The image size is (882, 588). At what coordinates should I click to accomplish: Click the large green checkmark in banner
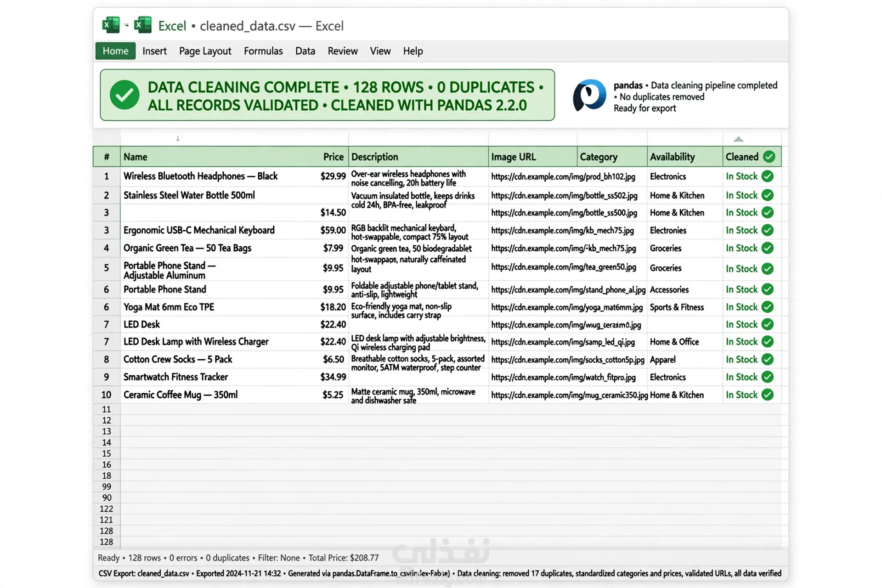(x=124, y=95)
